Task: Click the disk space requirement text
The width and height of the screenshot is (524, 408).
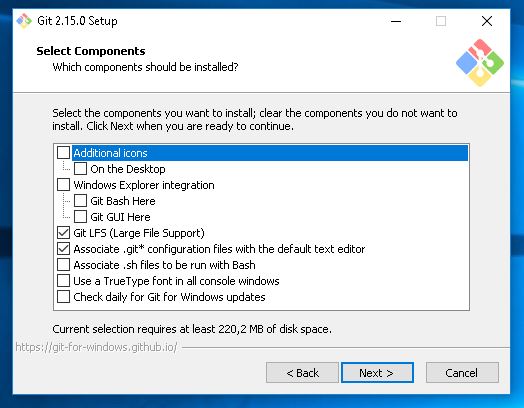Action: coord(192,329)
